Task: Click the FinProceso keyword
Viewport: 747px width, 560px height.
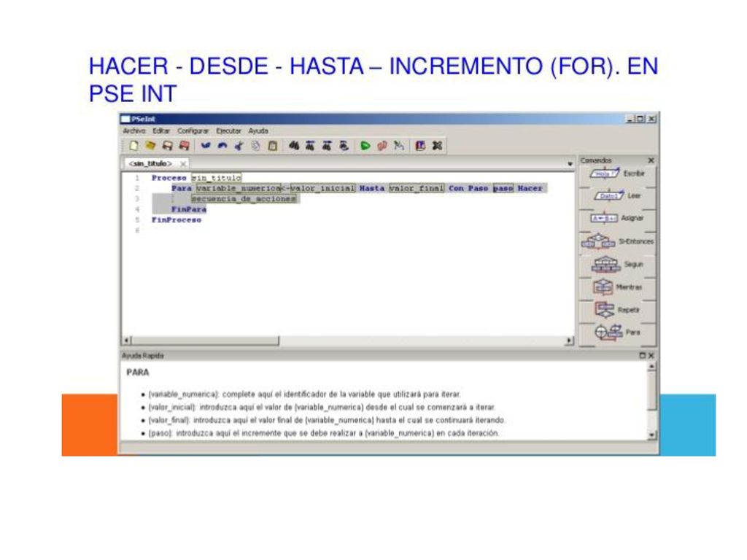Action: coord(177,219)
